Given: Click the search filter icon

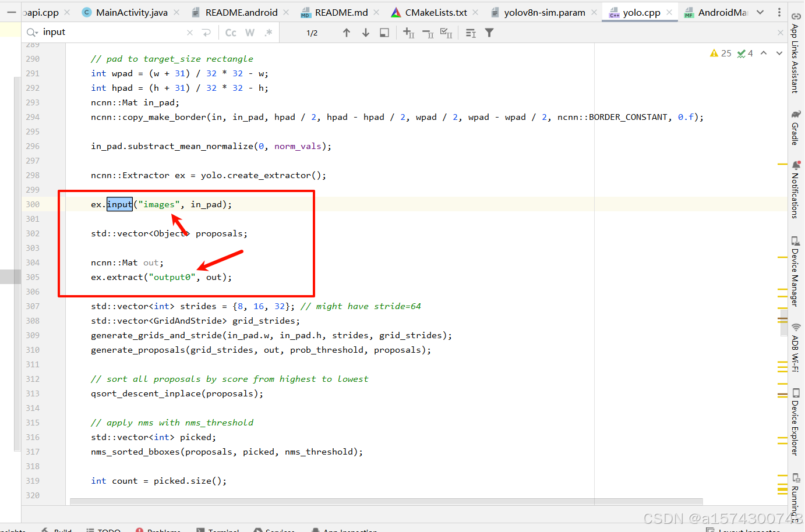Looking at the screenshot, I should tap(489, 33).
